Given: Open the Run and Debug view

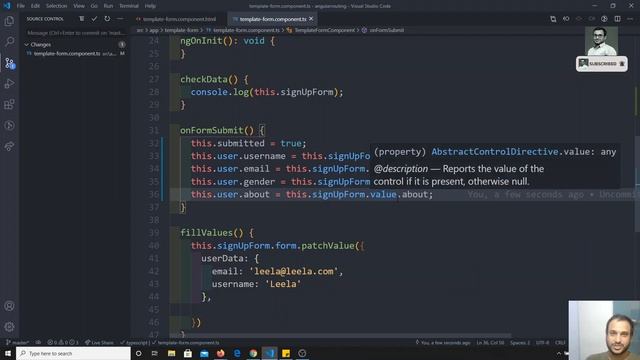Looking at the screenshot, I should click(9, 84).
